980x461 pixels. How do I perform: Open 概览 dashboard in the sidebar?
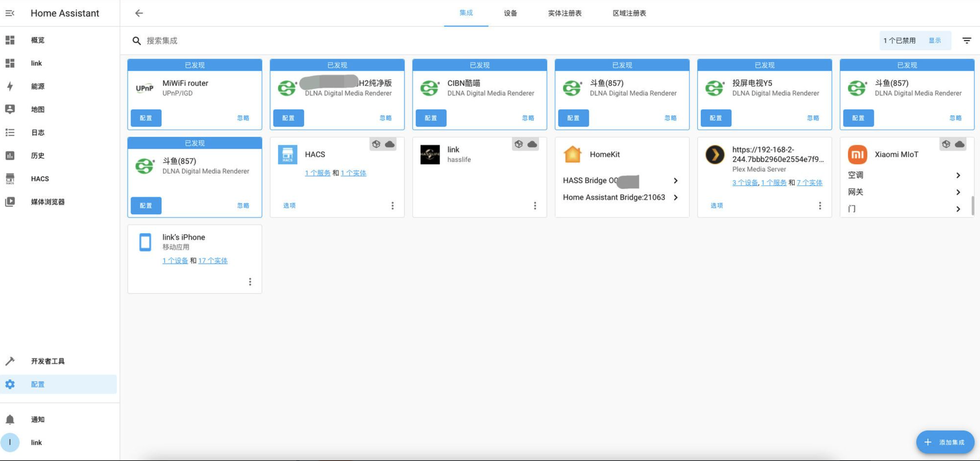(59, 40)
